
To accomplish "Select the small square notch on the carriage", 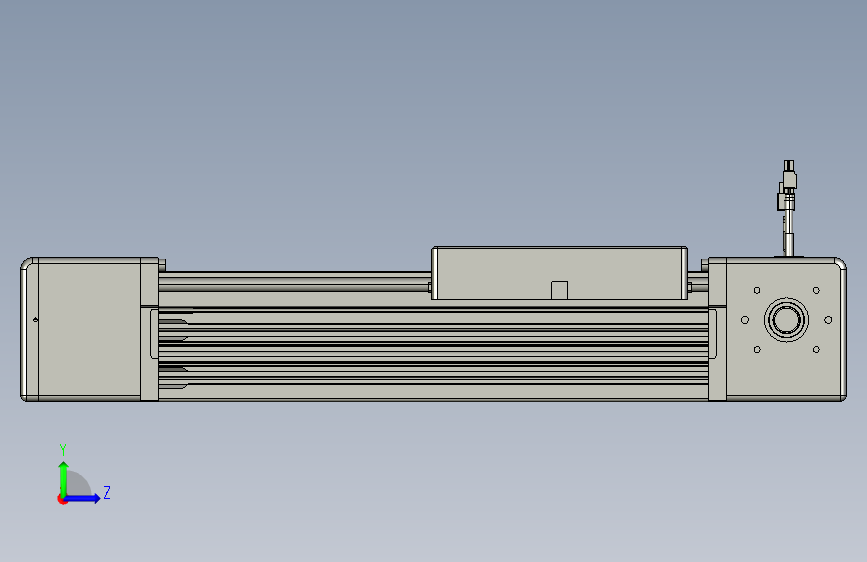I will coord(560,290).
